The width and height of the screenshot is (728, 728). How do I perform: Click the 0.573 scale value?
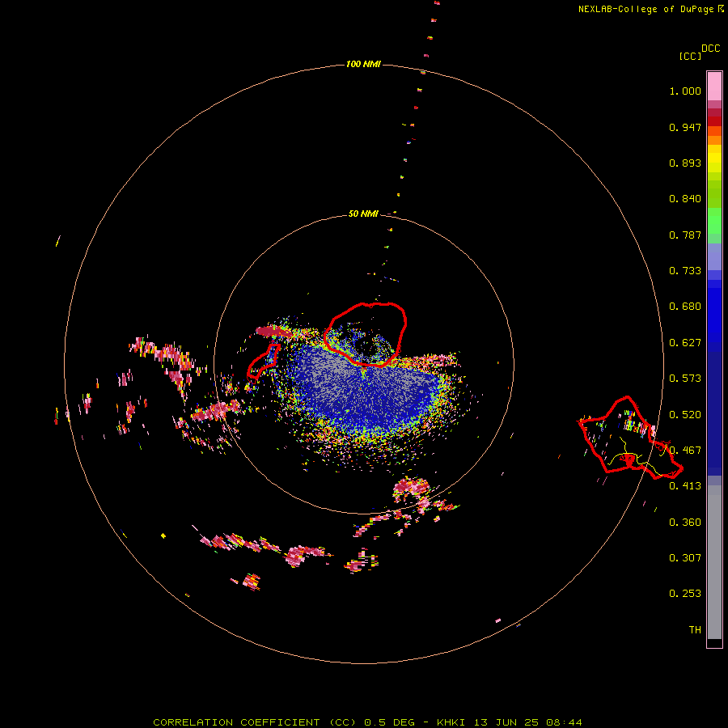pyautogui.click(x=685, y=379)
